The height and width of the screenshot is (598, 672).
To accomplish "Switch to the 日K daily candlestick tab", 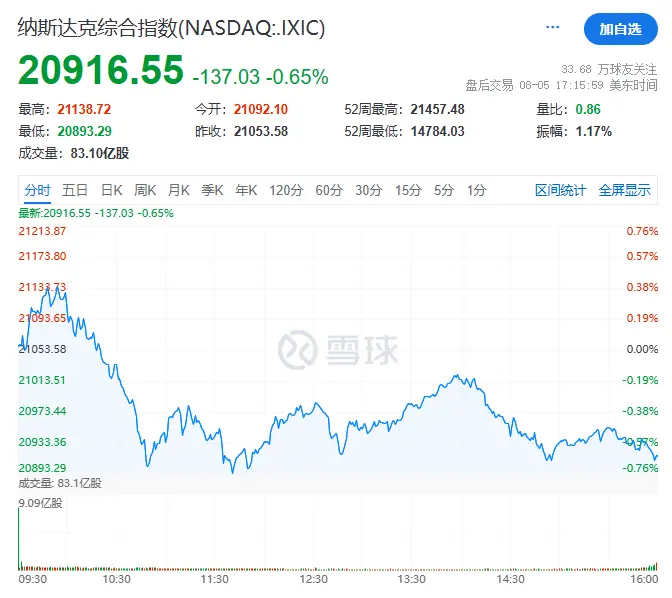I will point(111,190).
